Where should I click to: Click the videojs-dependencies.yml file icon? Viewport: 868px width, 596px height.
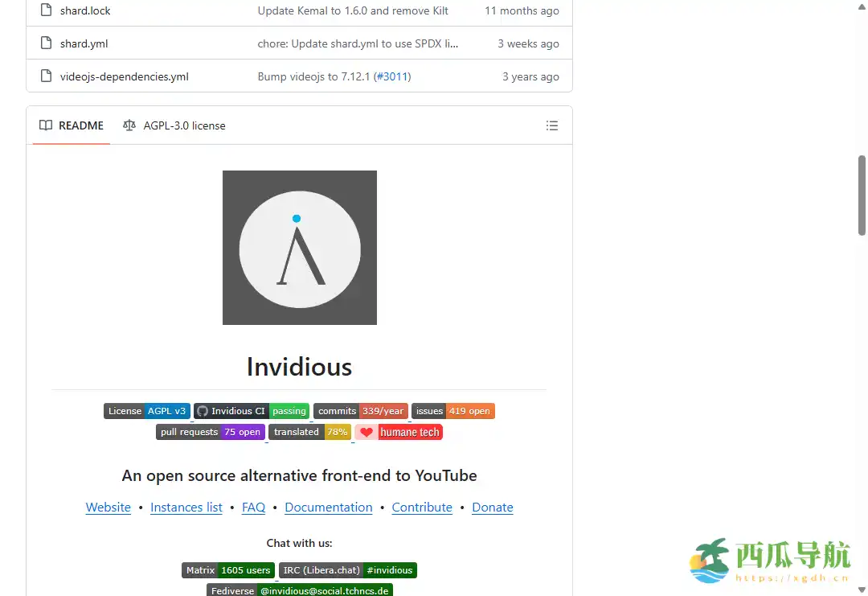pos(44,76)
